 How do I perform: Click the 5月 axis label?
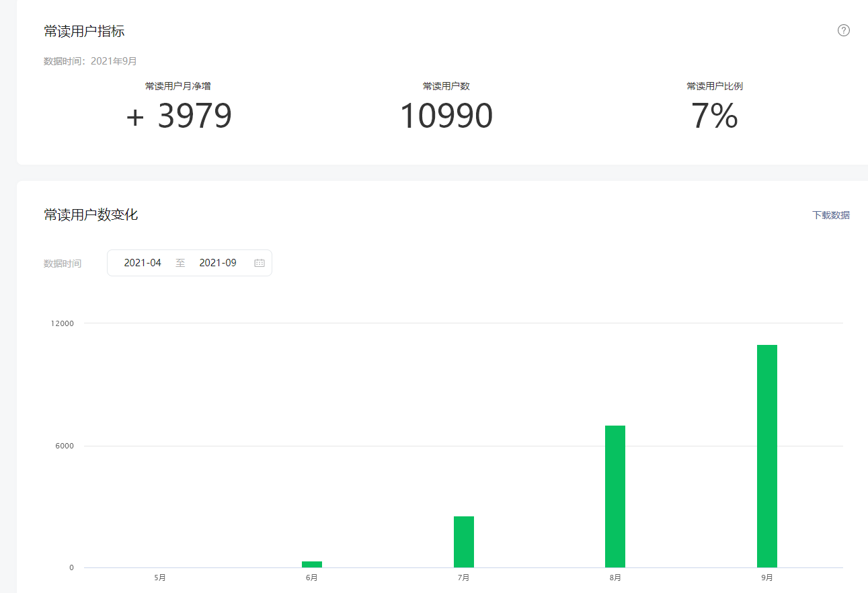[x=160, y=578]
